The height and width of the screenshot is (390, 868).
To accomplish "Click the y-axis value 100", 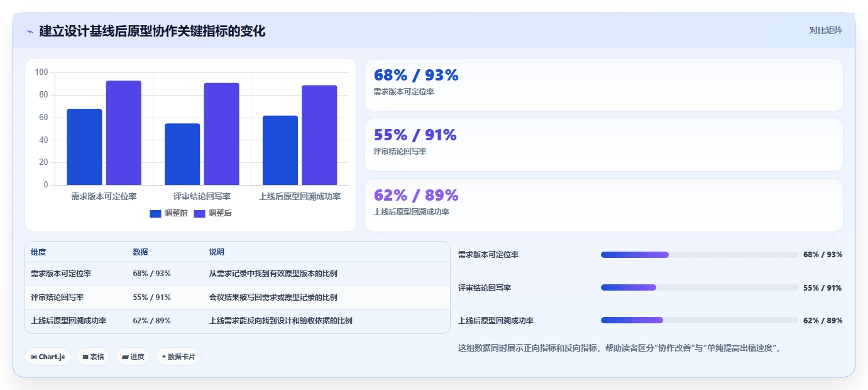I will [41, 72].
